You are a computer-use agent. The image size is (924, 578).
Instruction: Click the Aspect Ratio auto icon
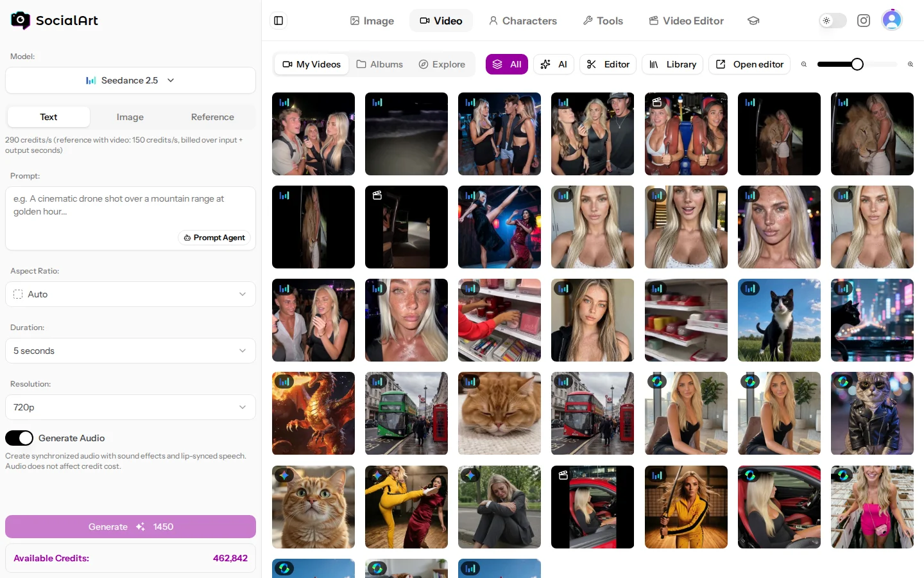18,294
